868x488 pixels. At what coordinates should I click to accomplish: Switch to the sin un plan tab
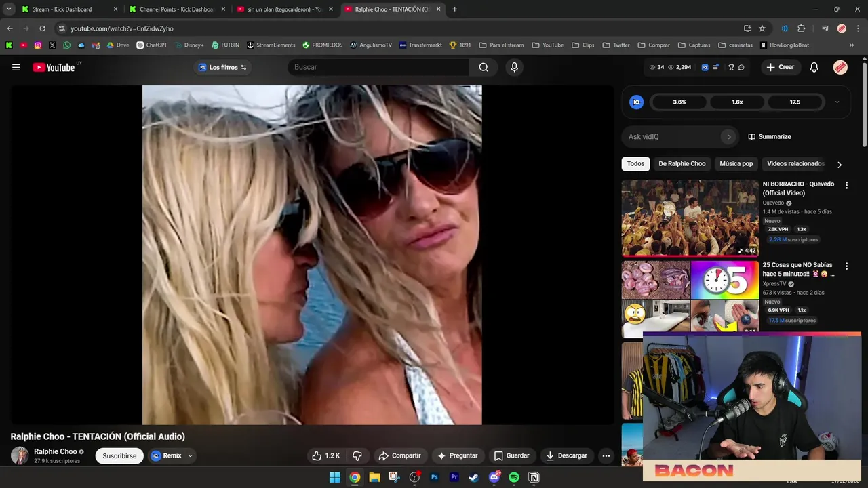pos(285,9)
